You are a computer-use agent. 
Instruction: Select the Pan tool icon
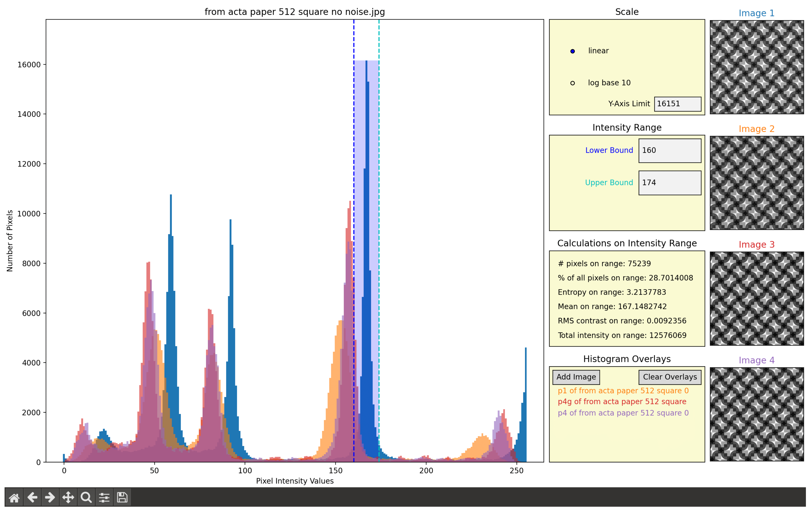[68, 497]
